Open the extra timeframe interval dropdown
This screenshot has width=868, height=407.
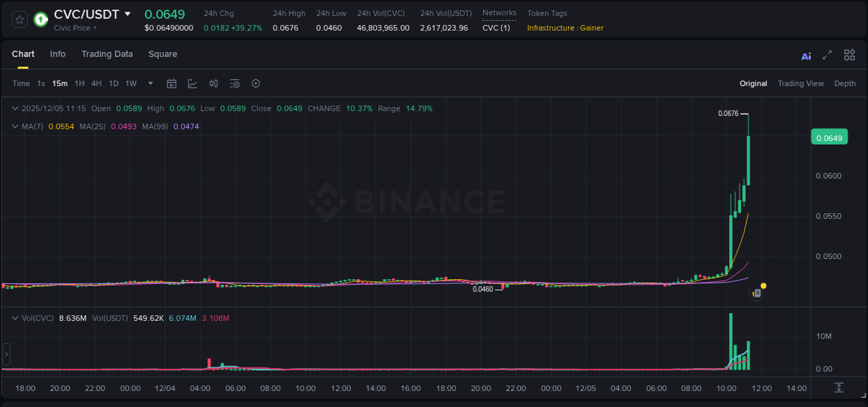[149, 83]
